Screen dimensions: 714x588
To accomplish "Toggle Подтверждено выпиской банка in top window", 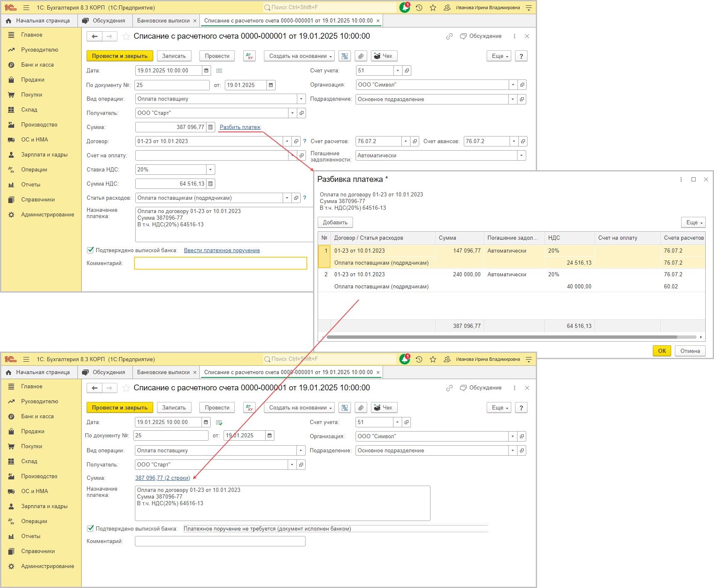I will click(90, 250).
